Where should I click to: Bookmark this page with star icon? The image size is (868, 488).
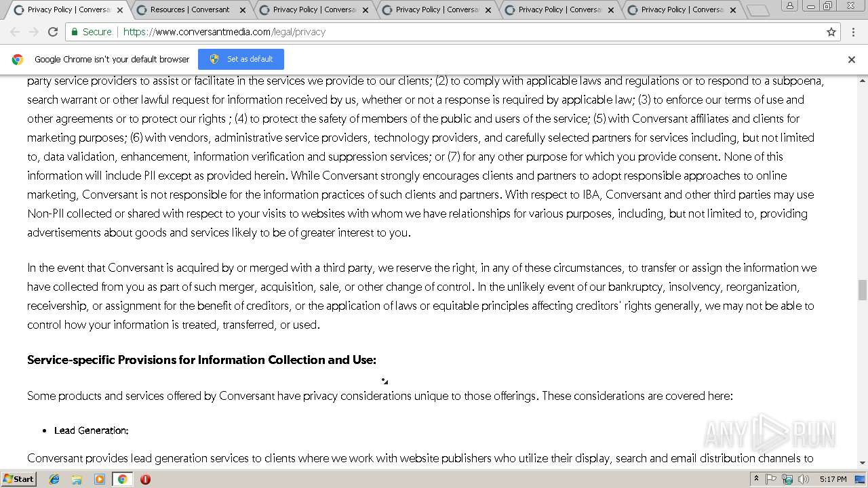click(831, 32)
